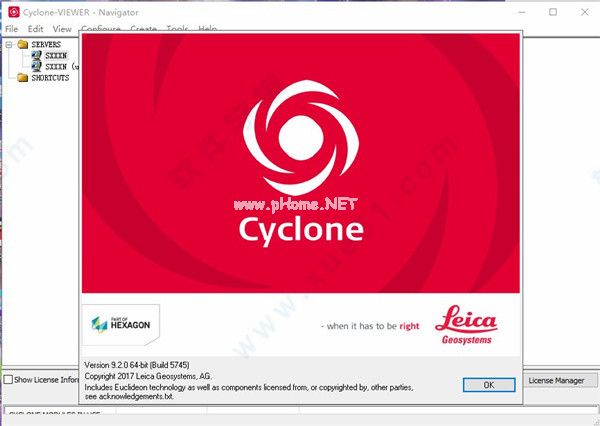The height and width of the screenshot is (426, 600).
Task: Collapse the SERVERS tree node
Action: [9, 45]
